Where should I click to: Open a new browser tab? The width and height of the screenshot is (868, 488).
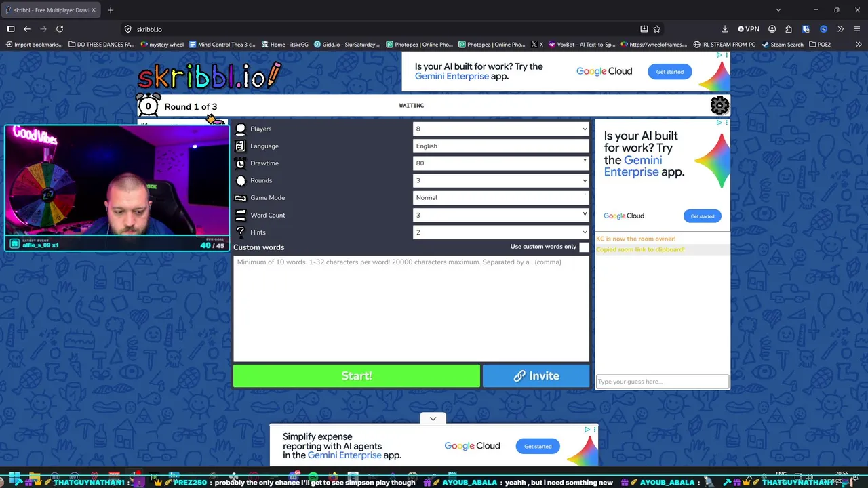[111, 10]
